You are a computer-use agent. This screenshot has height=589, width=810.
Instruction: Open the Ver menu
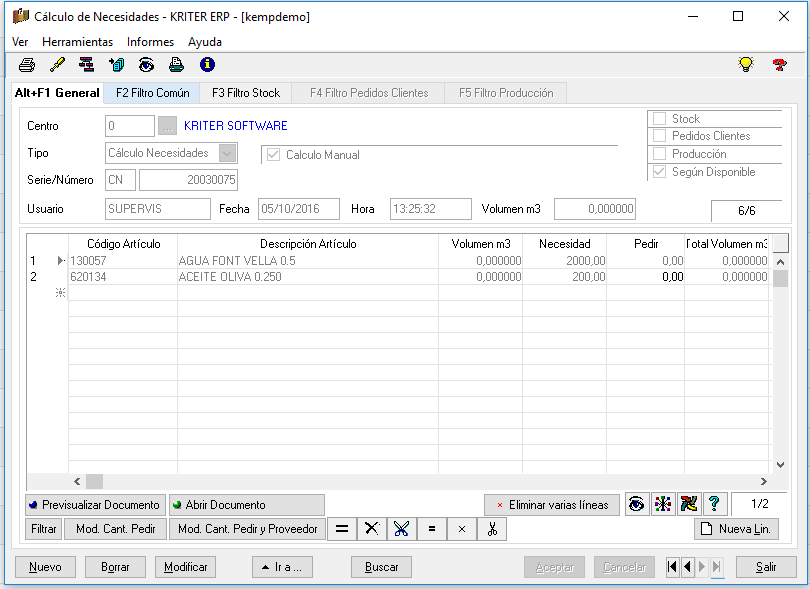click(x=20, y=42)
